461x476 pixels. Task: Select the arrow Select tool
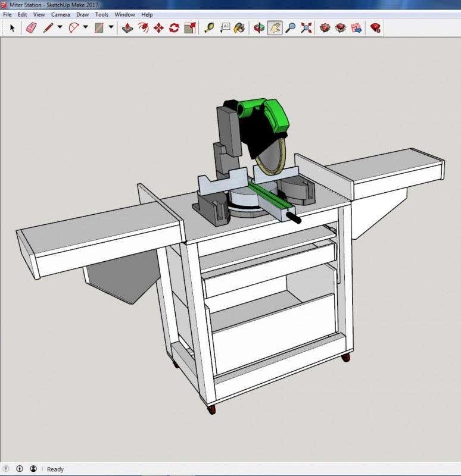click(13, 27)
